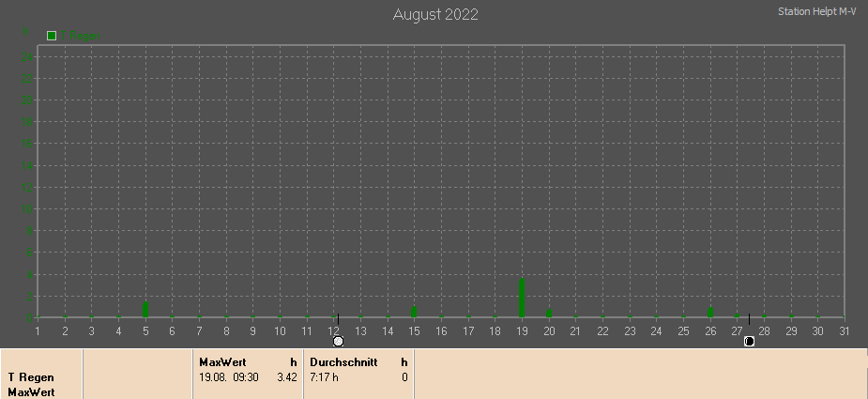Click day 19 on the x-axis

pos(522,331)
